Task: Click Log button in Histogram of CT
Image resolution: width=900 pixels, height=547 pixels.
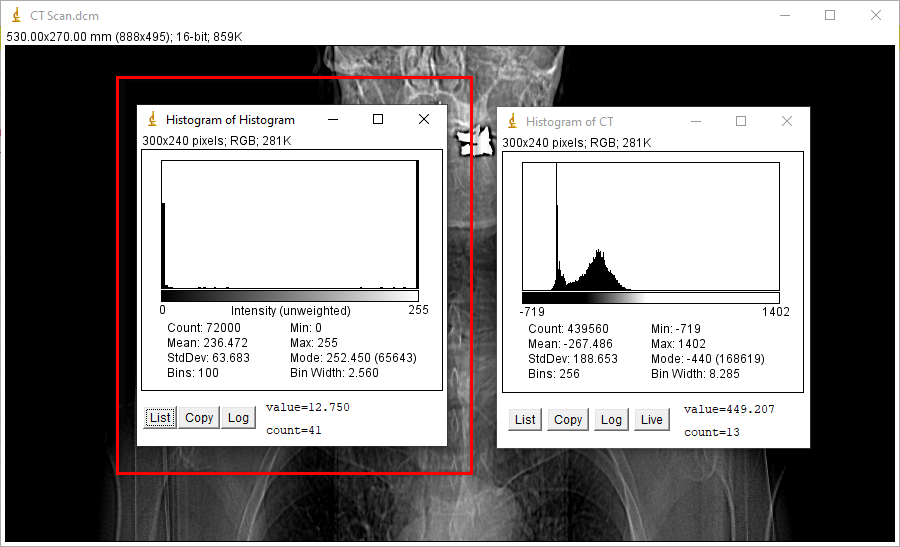Action: click(611, 420)
